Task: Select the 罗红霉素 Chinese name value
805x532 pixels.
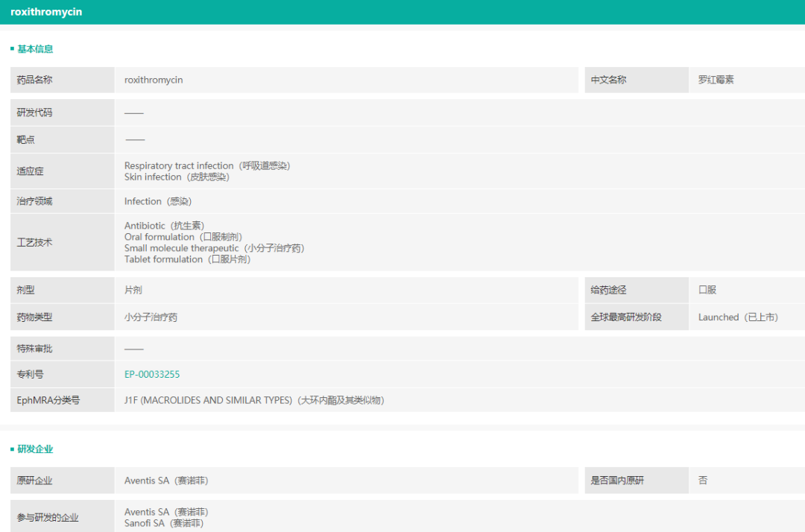Action: (x=716, y=80)
